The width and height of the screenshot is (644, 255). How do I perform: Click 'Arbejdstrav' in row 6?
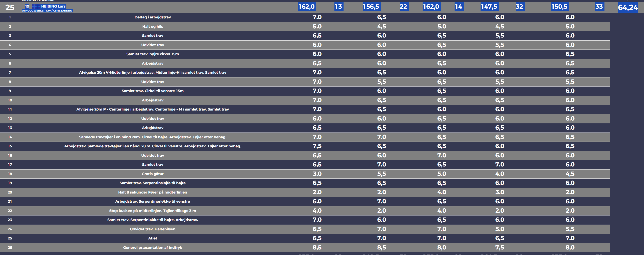click(x=153, y=63)
